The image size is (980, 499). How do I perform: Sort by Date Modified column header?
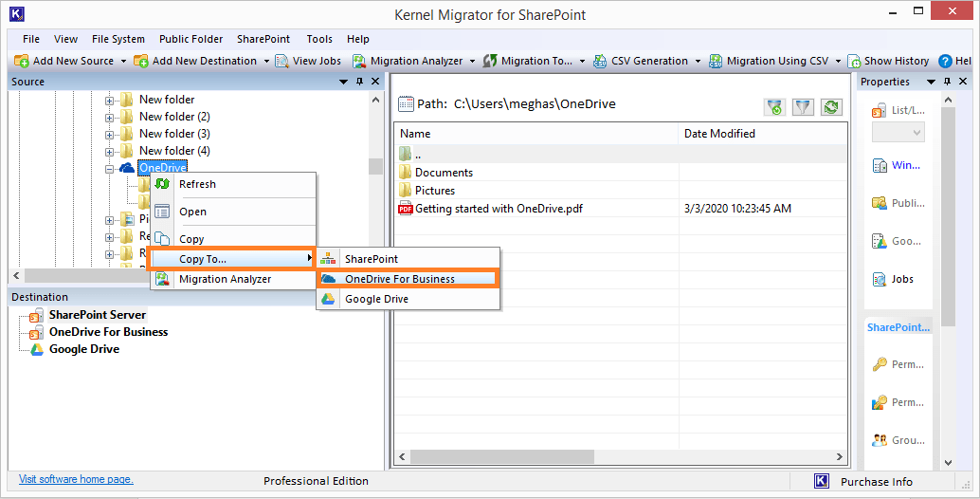(763, 133)
